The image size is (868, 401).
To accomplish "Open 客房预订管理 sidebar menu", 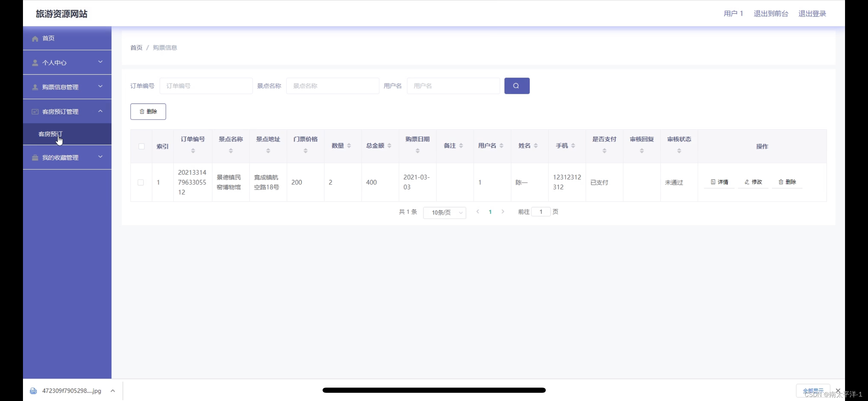I will pos(67,111).
